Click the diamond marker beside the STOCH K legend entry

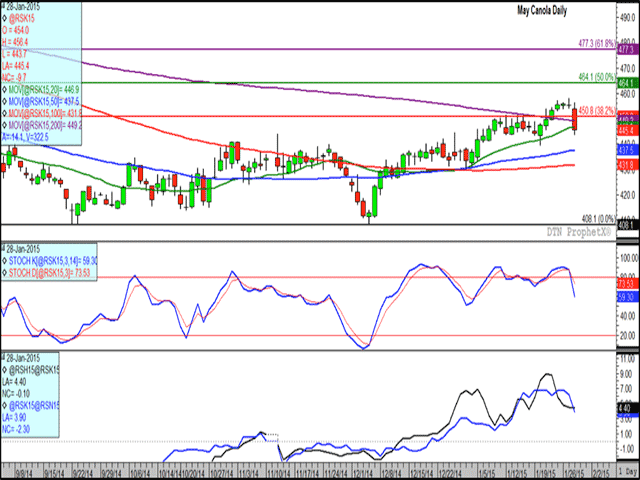point(4,261)
